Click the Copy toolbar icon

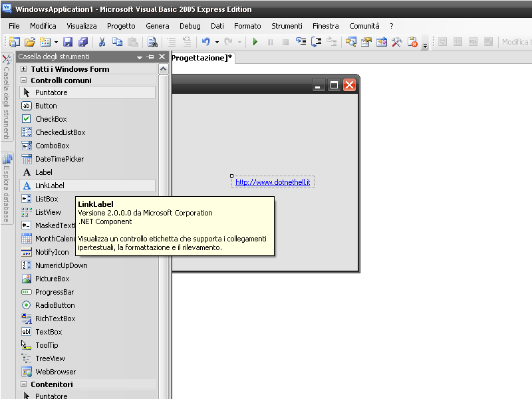click(118, 42)
